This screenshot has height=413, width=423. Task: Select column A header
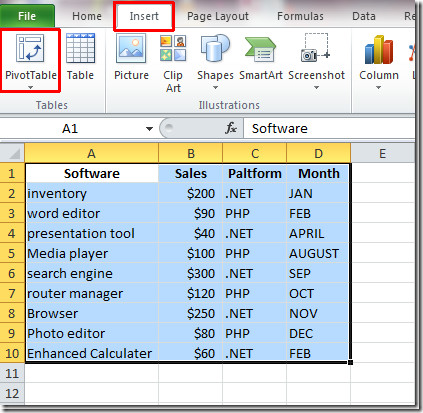tap(91, 154)
